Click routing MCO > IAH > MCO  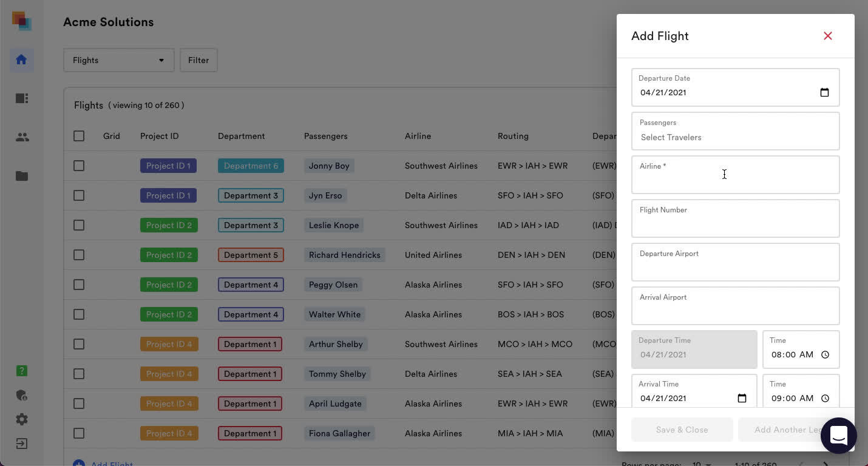(535, 344)
